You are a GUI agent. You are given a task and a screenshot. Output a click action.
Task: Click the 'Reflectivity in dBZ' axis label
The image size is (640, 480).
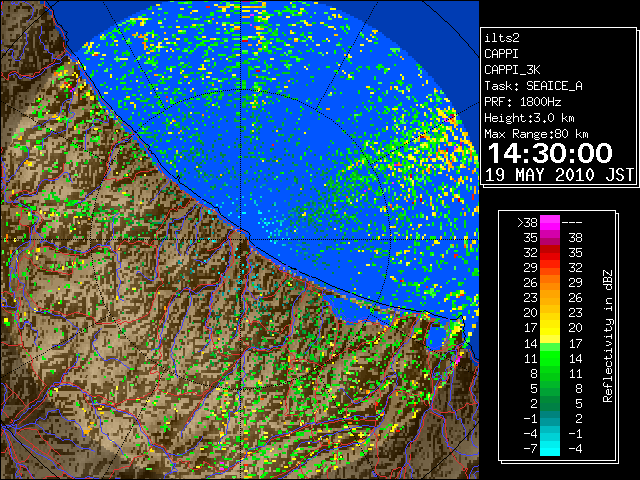click(608, 336)
